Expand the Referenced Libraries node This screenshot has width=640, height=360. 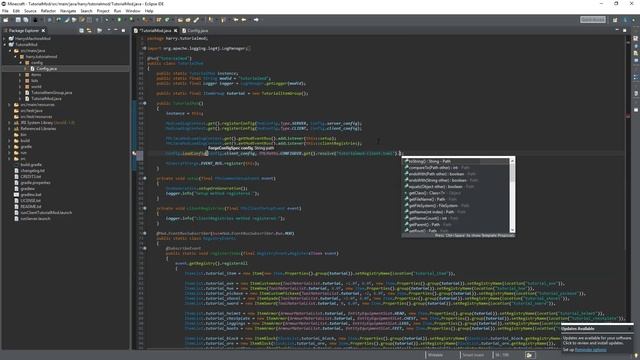[x=10, y=129]
